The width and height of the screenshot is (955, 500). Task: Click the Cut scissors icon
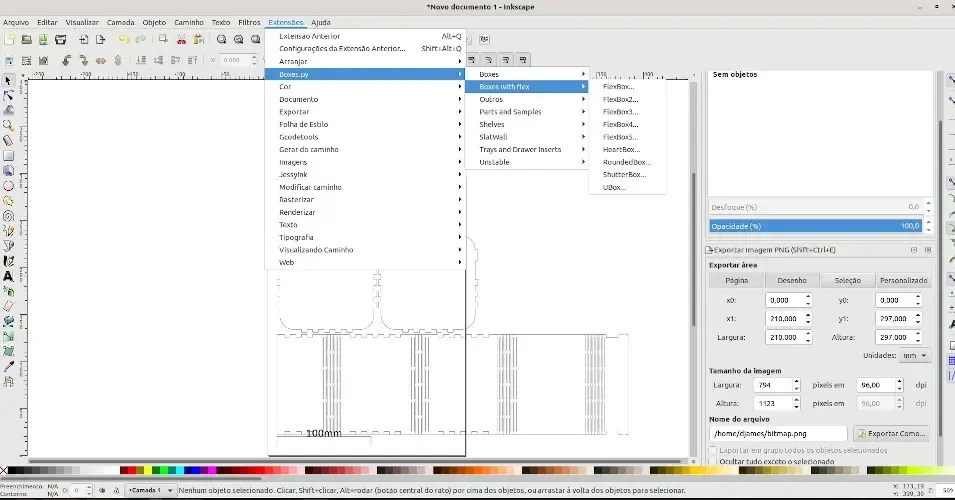(181, 40)
